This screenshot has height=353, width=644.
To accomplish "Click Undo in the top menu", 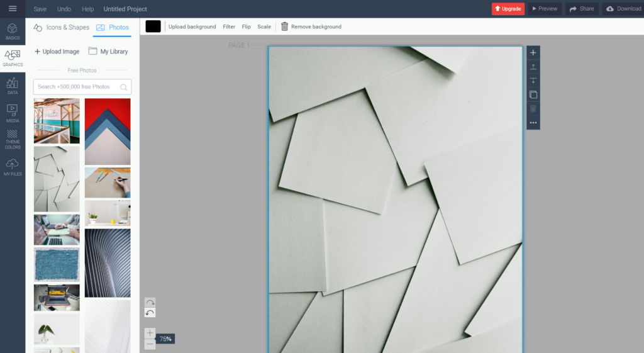I will point(64,9).
